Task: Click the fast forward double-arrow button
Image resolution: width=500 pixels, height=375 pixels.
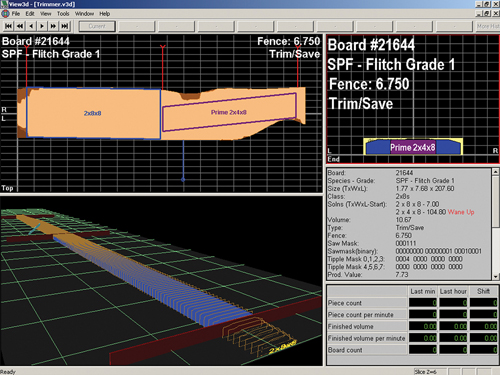Action: pyautogui.click(x=53, y=26)
